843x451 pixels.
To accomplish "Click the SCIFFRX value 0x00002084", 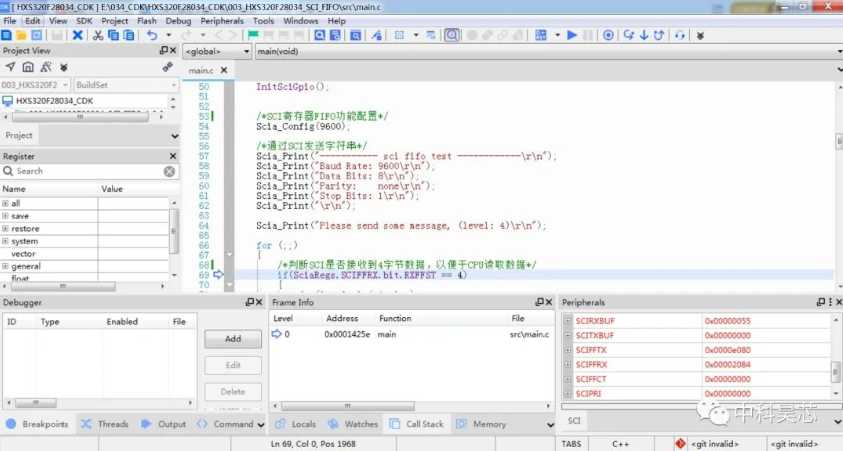I will coord(727,364).
